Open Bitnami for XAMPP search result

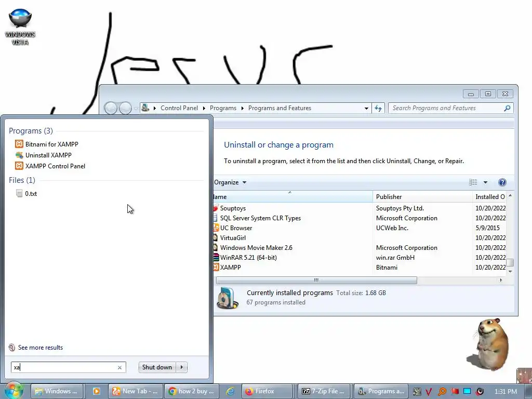[x=47, y=144]
